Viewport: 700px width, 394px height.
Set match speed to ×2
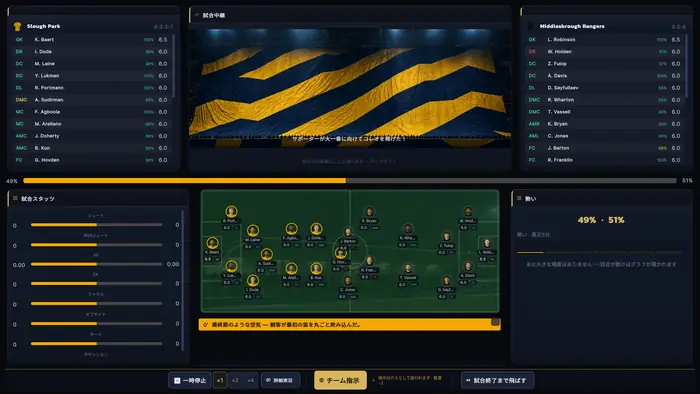click(x=235, y=380)
